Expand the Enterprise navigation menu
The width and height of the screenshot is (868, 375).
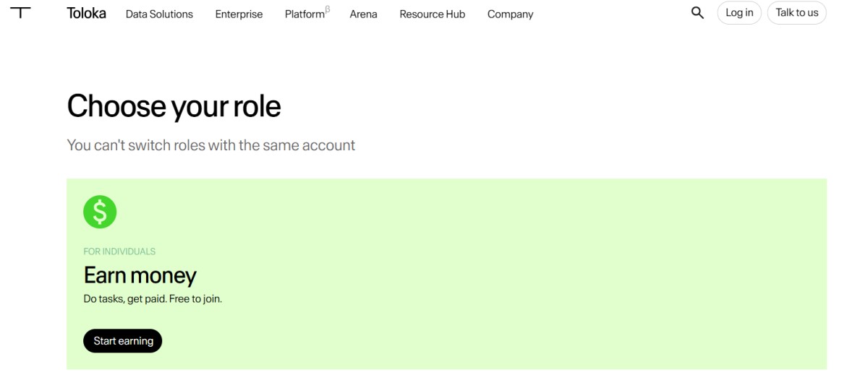tap(239, 14)
